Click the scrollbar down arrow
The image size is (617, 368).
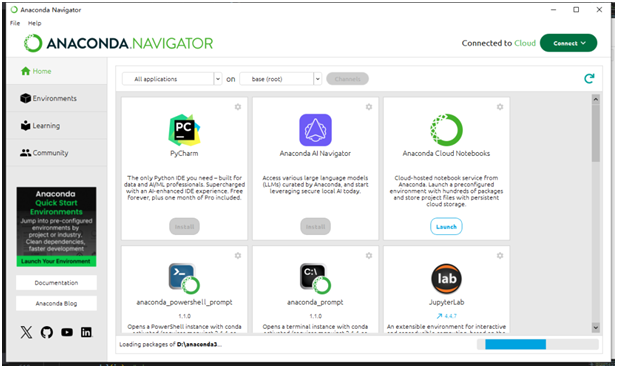[596, 327]
